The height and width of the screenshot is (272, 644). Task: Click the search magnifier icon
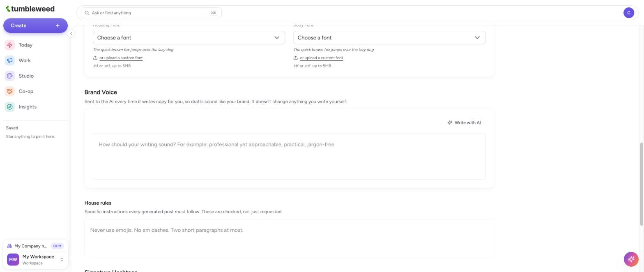tap(87, 13)
